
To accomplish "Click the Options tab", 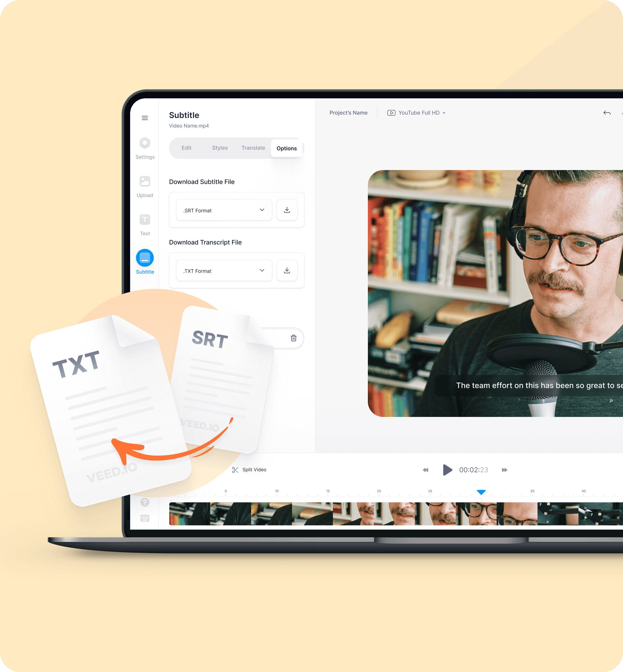I will (x=286, y=148).
